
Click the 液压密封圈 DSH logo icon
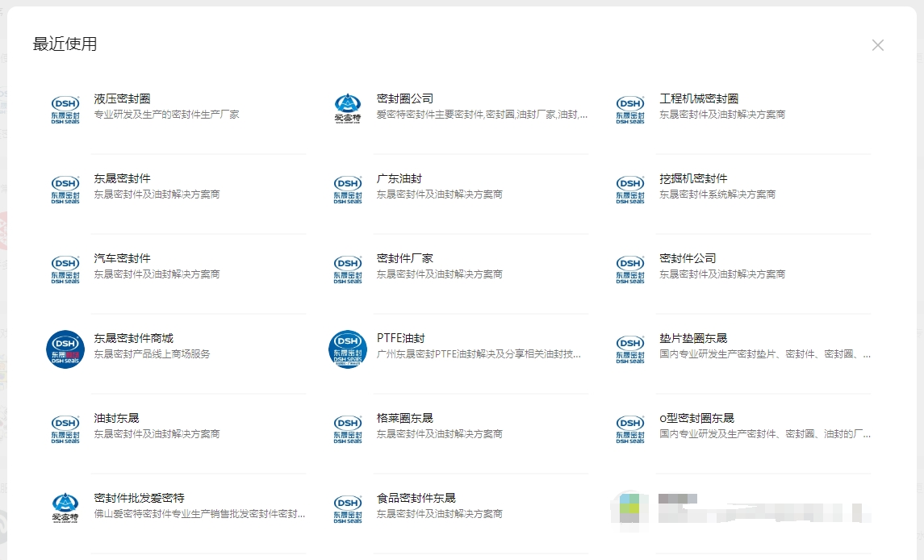click(65, 107)
